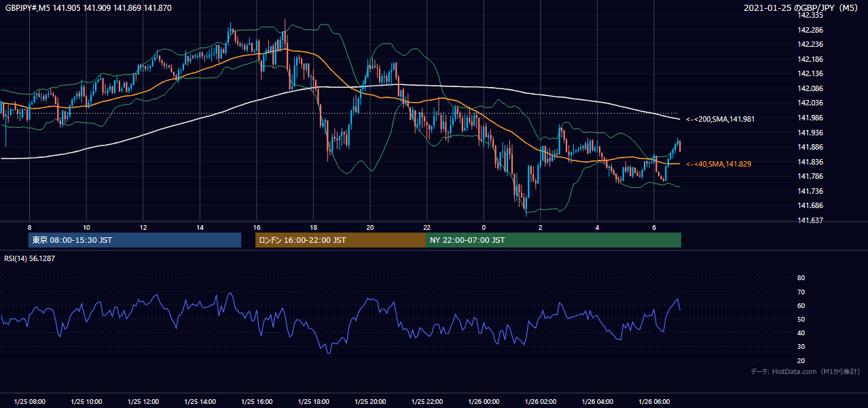Click the 1/26 02:00 date label

541,402
